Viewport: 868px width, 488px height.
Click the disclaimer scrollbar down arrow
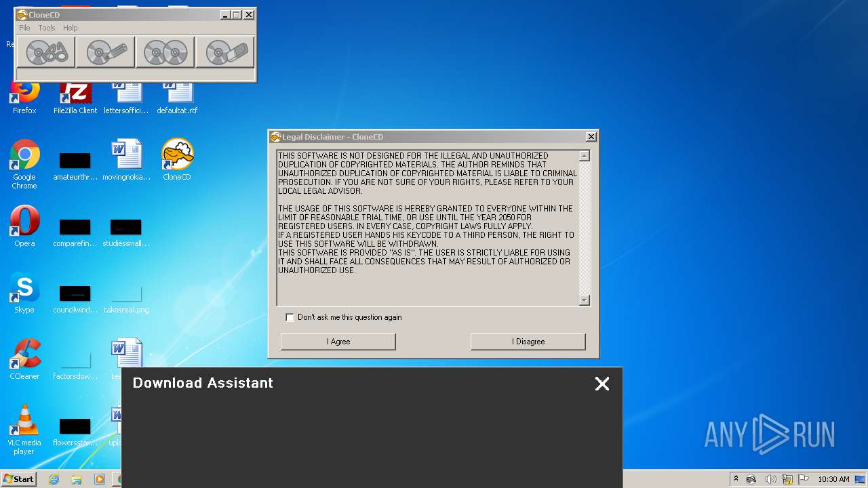(585, 300)
